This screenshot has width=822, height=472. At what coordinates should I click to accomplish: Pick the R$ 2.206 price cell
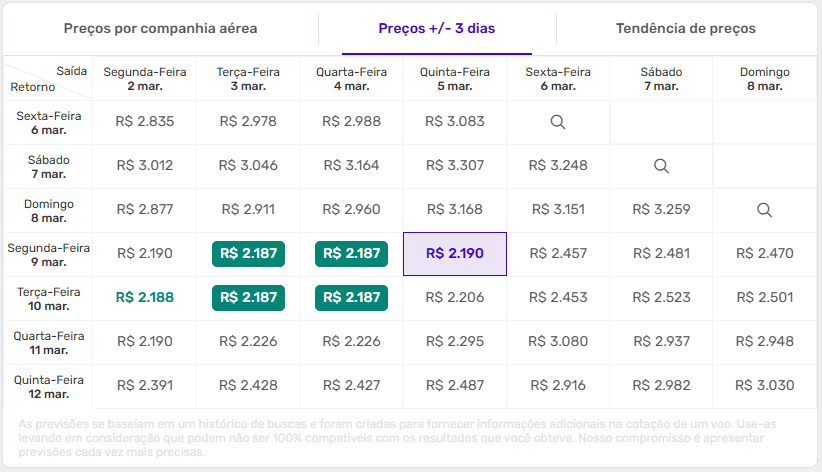(454, 298)
